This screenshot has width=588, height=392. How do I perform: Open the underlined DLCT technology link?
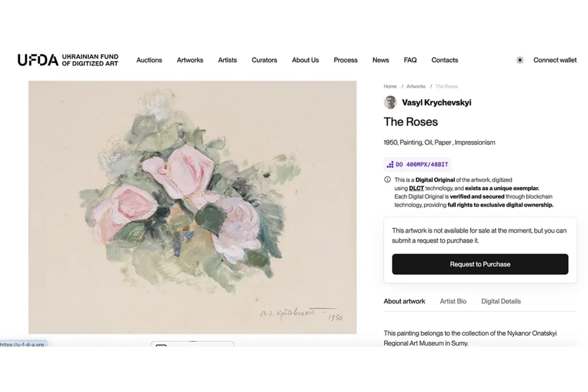tap(416, 188)
